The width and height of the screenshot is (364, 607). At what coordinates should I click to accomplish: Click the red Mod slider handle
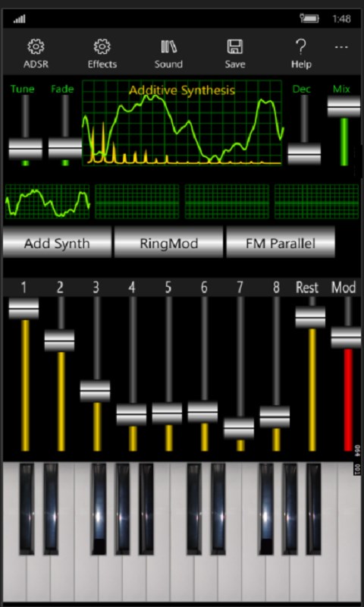click(x=347, y=337)
